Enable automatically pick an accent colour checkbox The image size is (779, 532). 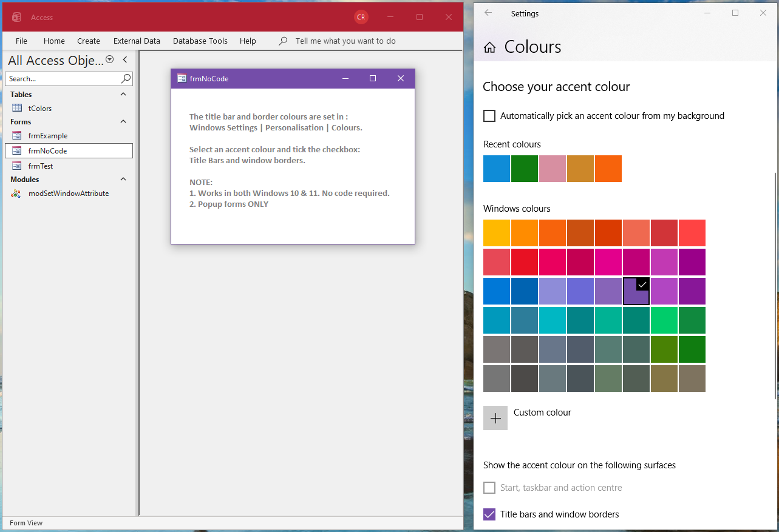[489, 116]
